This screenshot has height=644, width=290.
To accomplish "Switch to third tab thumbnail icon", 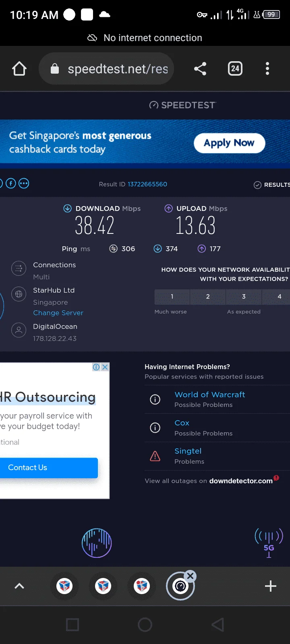I will (x=142, y=586).
